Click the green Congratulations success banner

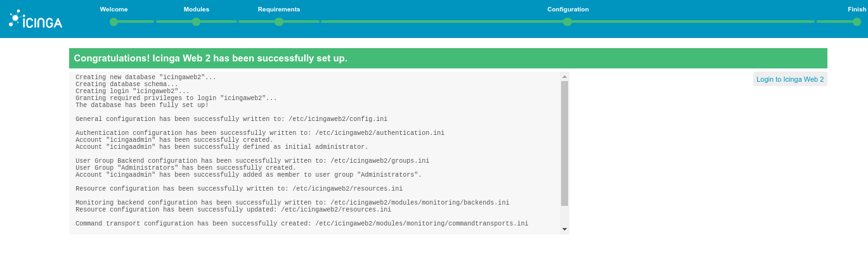coord(448,58)
